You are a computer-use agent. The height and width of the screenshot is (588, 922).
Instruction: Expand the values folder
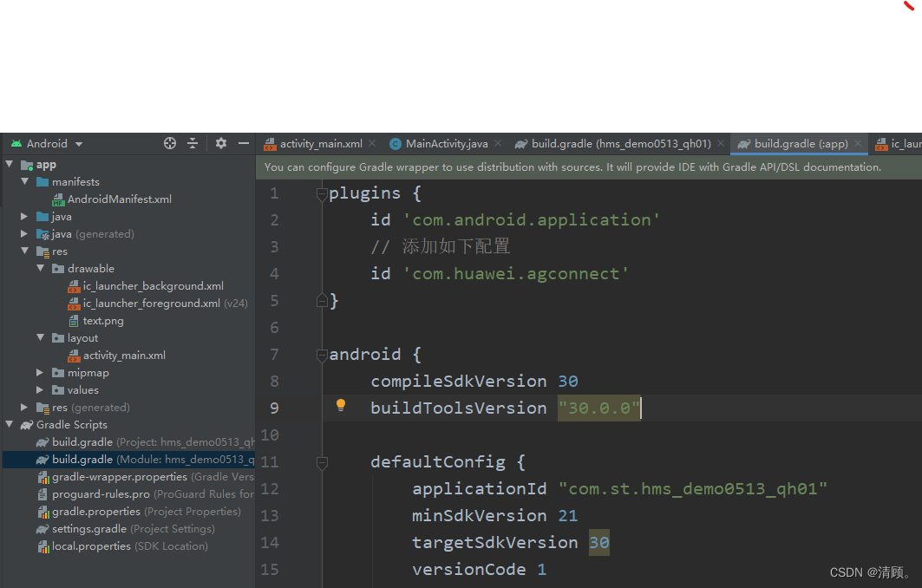(40, 390)
